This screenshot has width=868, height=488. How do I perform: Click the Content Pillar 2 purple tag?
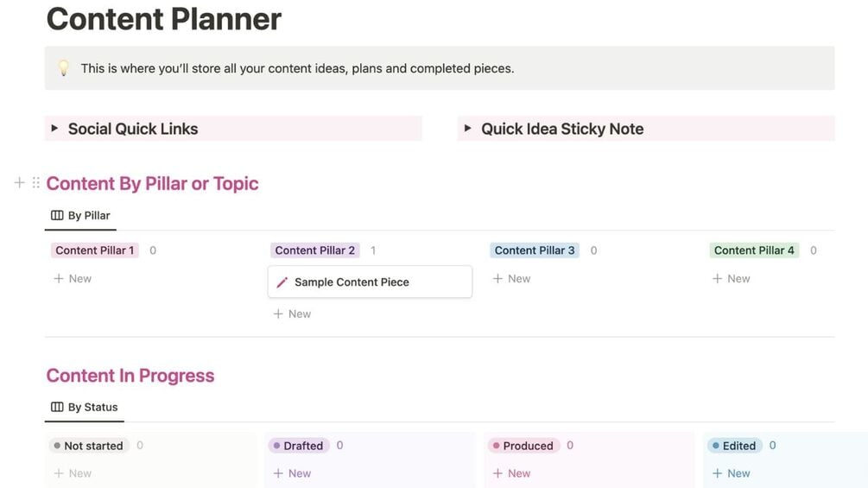[314, 250]
